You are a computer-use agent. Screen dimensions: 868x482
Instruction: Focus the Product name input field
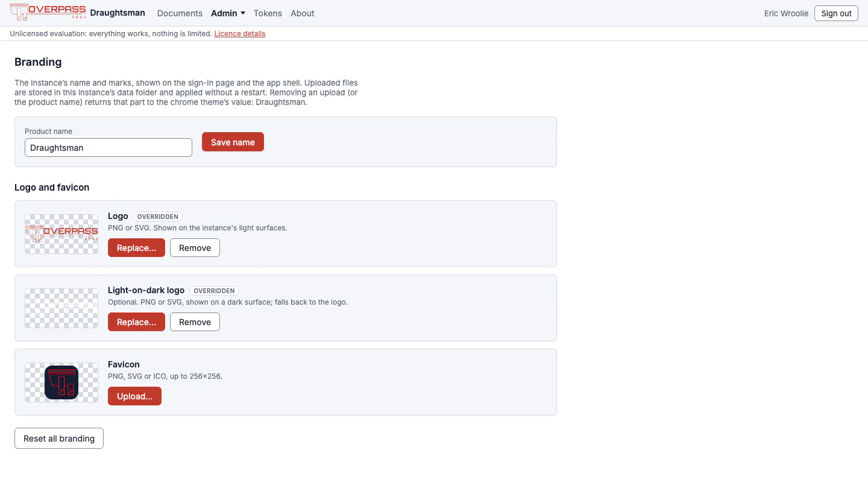[x=108, y=148]
